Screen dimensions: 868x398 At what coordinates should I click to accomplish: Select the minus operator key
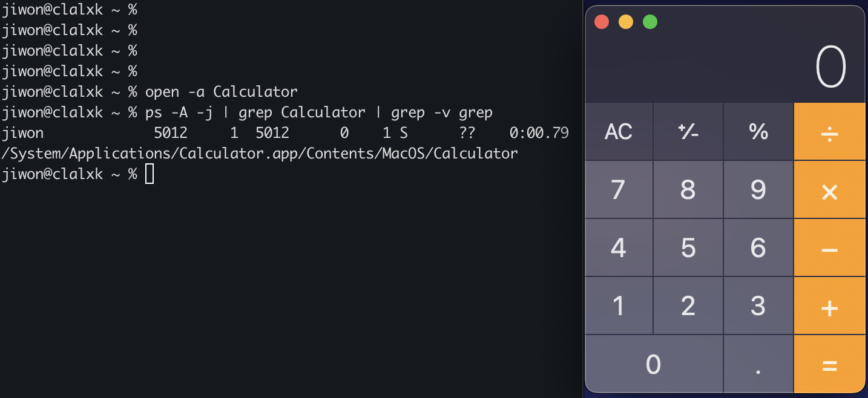coord(829,248)
